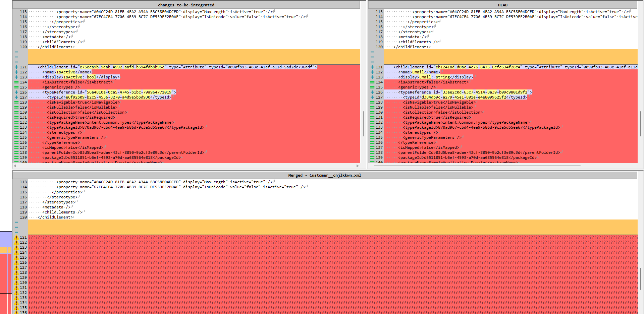Click the conflict warning icon on Merged line 129
This screenshot has width=644, height=314.
16,277
